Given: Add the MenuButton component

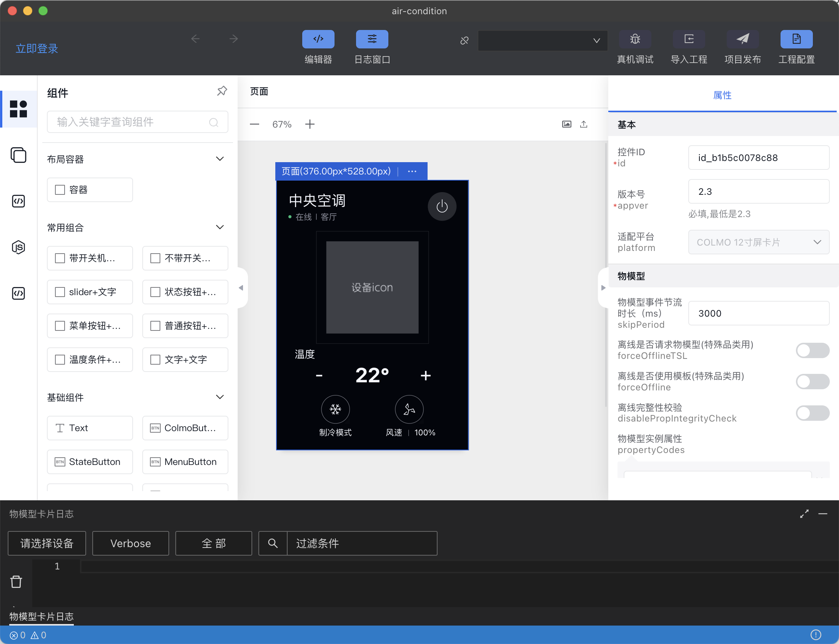Looking at the screenshot, I should click(x=185, y=462).
